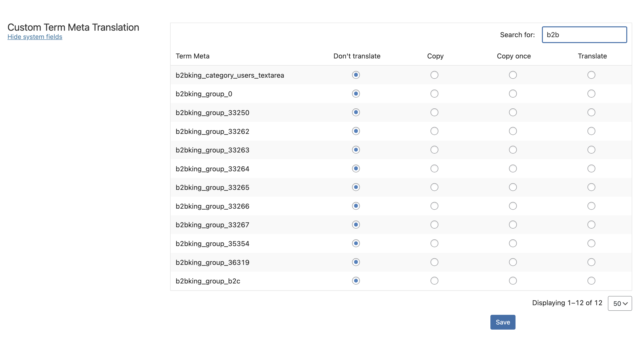Select Copy once for b2bking_group_33266

(513, 206)
